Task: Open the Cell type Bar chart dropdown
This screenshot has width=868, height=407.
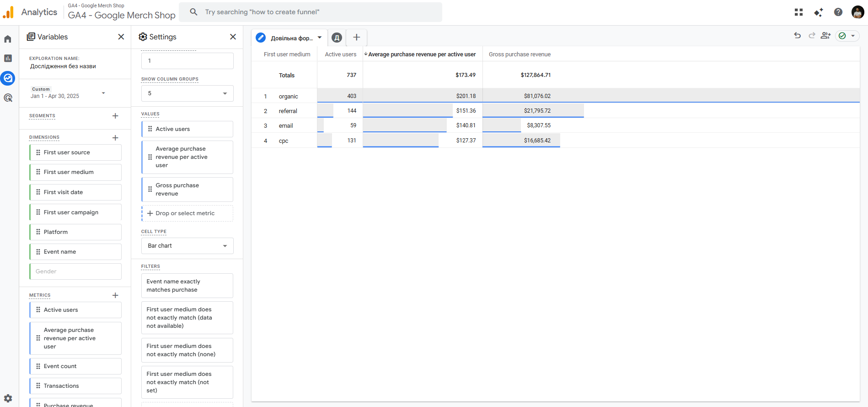Action: 188,246
